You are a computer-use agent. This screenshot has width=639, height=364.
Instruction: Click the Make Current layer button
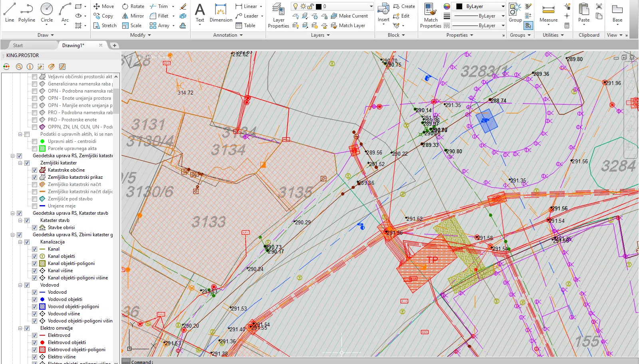(349, 16)
